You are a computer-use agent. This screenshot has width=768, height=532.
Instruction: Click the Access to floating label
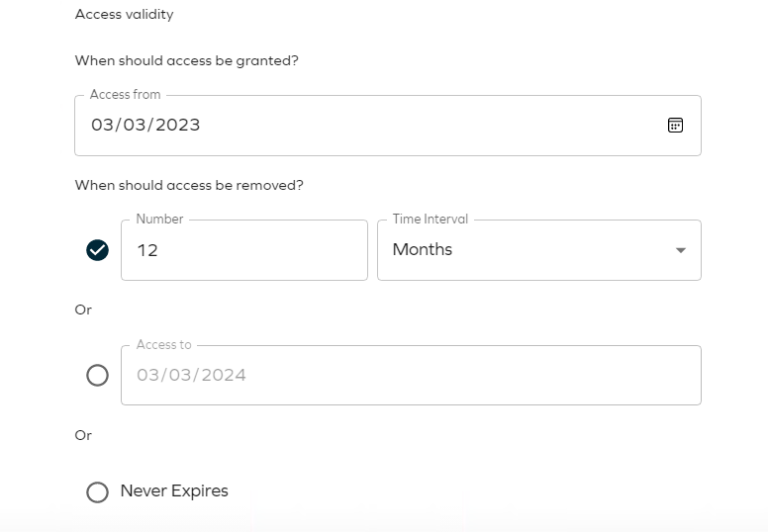pos(163,344)
